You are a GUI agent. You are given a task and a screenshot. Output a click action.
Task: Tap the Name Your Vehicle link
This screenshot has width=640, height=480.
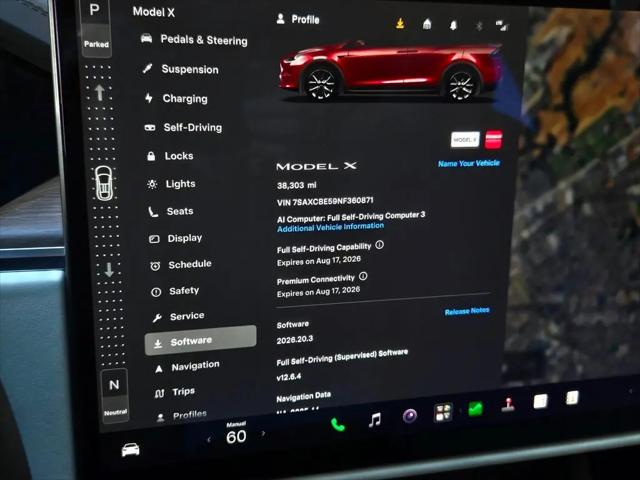pos(469,163)
